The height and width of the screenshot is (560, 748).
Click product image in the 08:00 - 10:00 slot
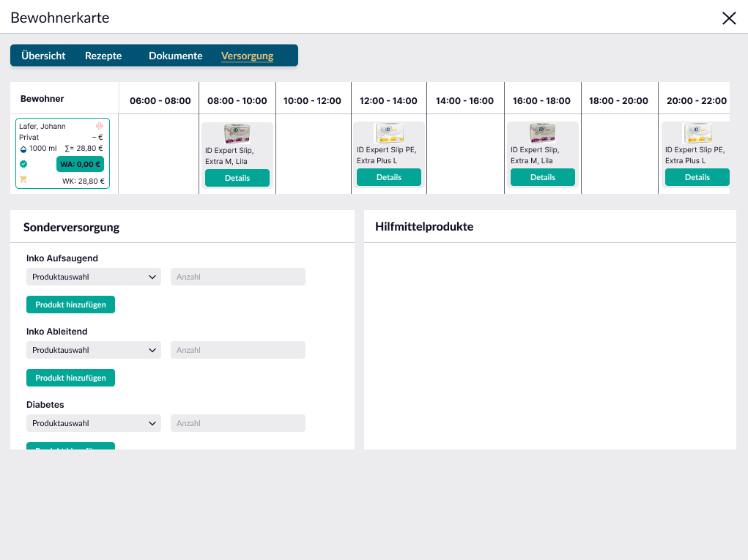(237, 133)
